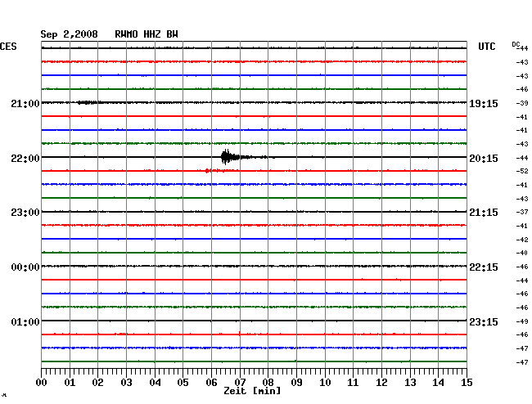Click minute tick label 06 on Zeit axis
532x404 pixels.
pos(211,383)
